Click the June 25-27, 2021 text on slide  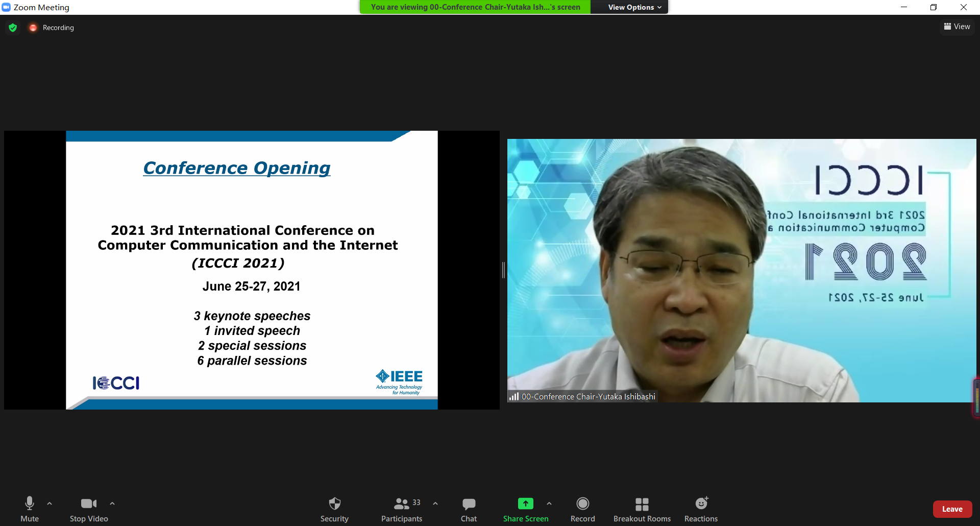[251, 286]
